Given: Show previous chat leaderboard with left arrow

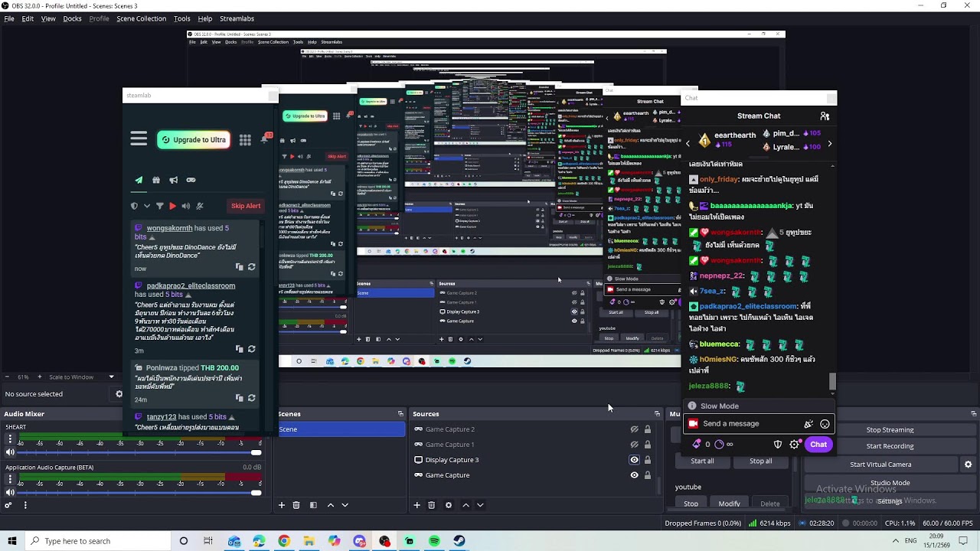Looking at the screenshot, I should pos(688,143).
